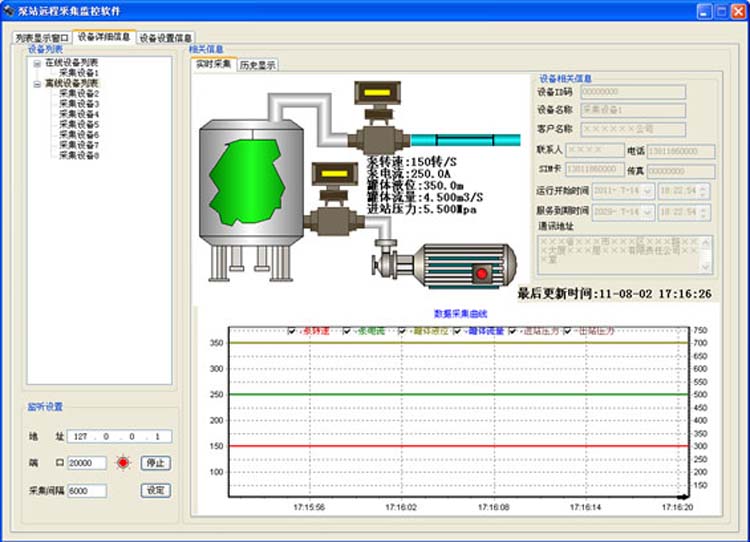This screenshot has height=542, width=750.
Task: Open the 历史显示 tab
Action: coord(257,66)
